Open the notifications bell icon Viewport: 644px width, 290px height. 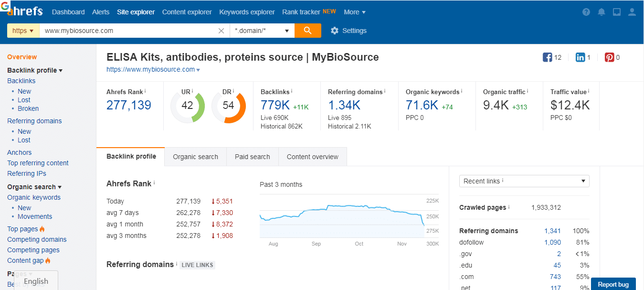602,12
